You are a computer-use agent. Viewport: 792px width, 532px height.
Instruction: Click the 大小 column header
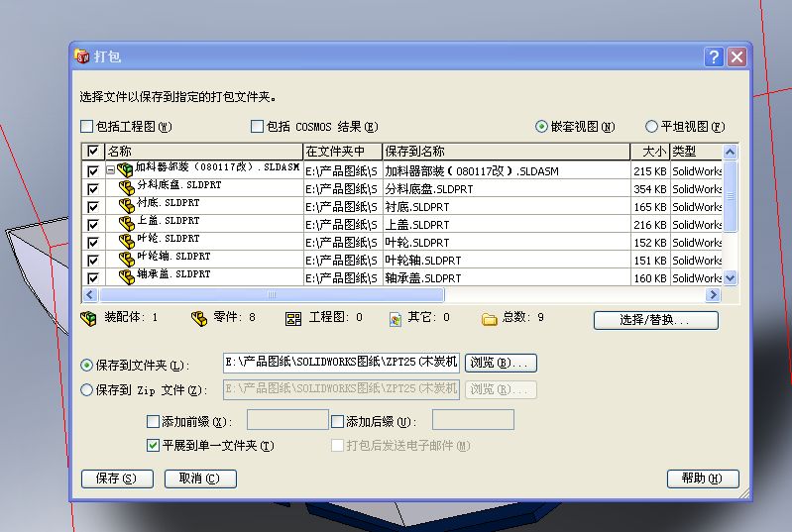pos(650,151)
